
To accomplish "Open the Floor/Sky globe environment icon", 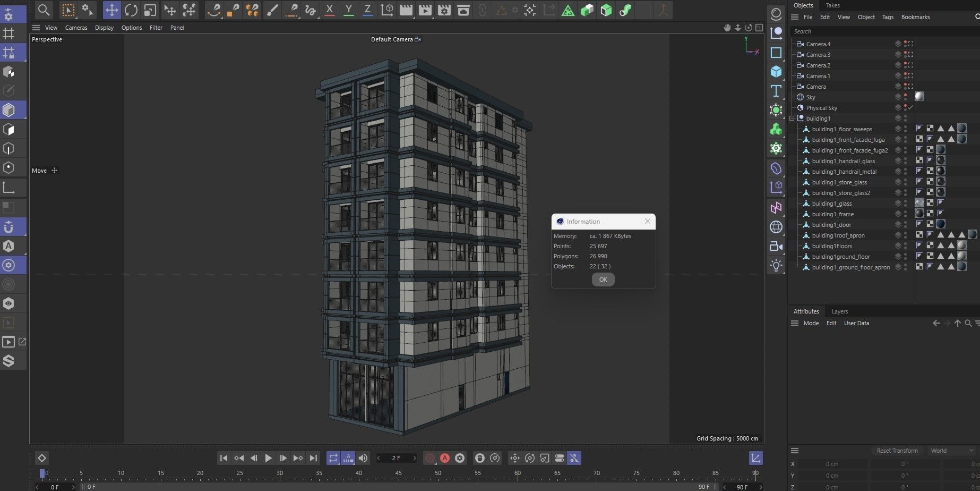I will coord(776,227).
